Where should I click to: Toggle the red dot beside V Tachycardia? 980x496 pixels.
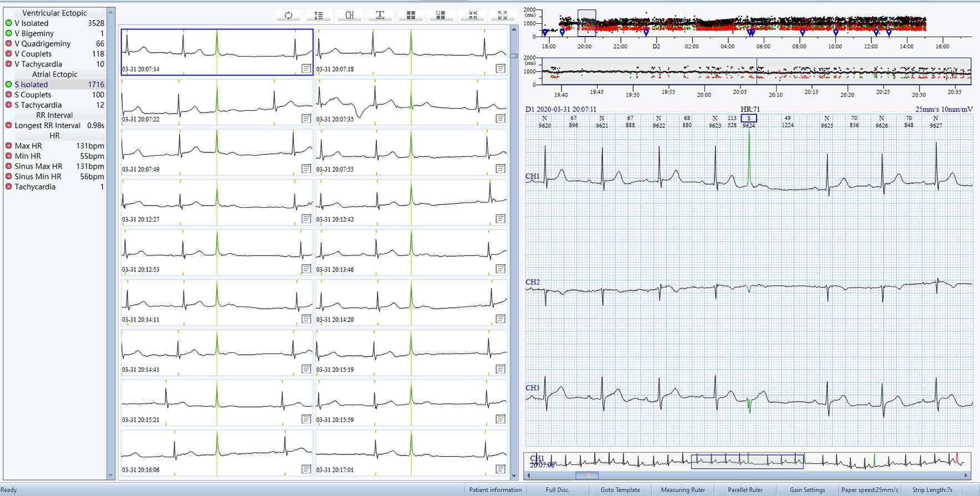(8, 64)
